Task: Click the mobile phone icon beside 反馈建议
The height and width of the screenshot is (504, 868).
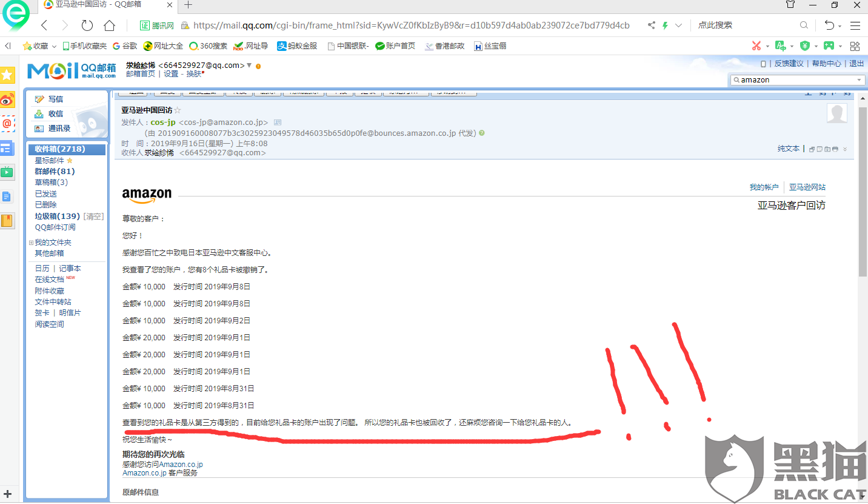Action: 763,64
